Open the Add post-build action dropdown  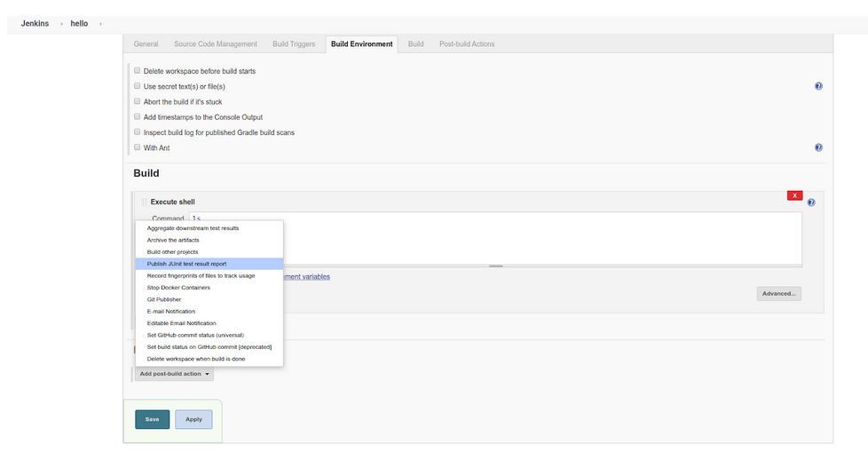(x=174, y=374)
